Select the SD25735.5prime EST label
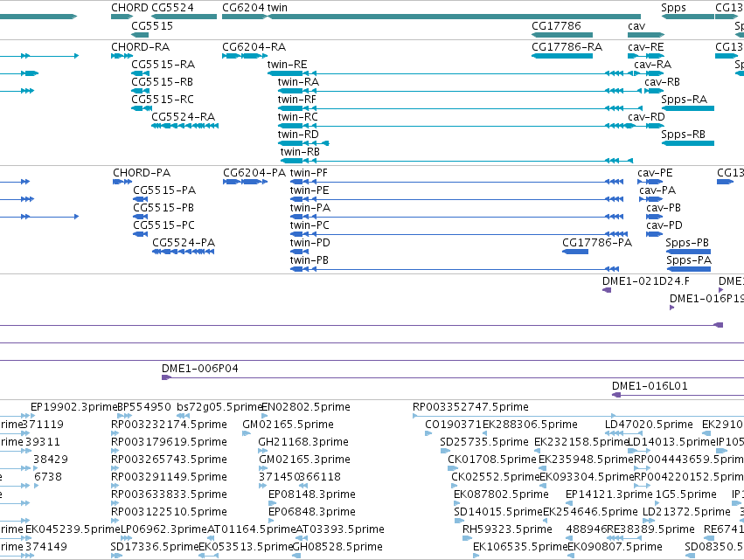Viewport: 744px width, 560px height. [x=484, y=442]
